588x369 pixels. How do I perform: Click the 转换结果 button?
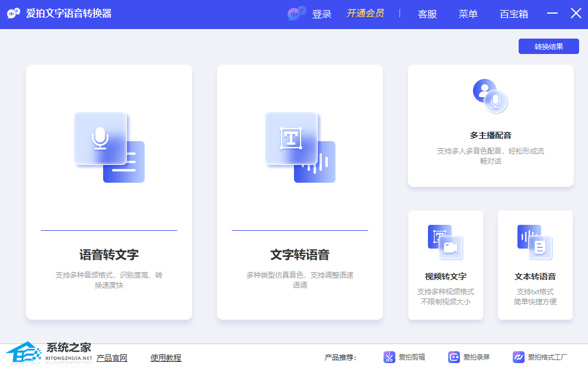(549, 46)
